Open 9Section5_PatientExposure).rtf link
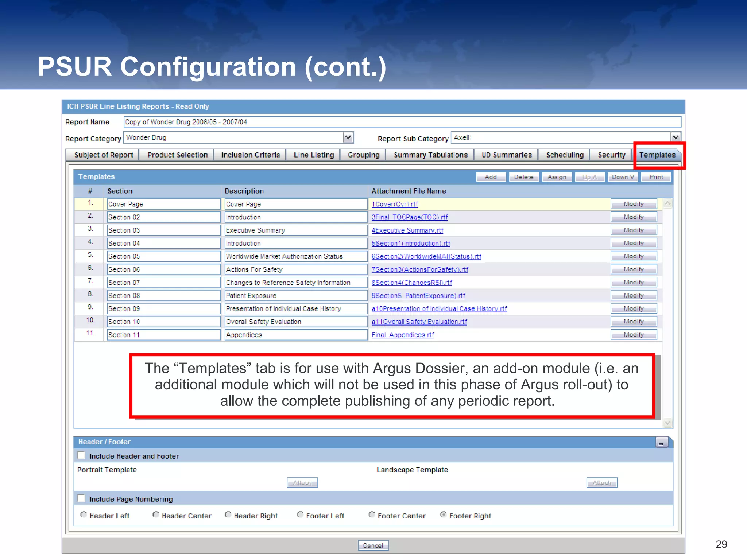 click(418, 296)
